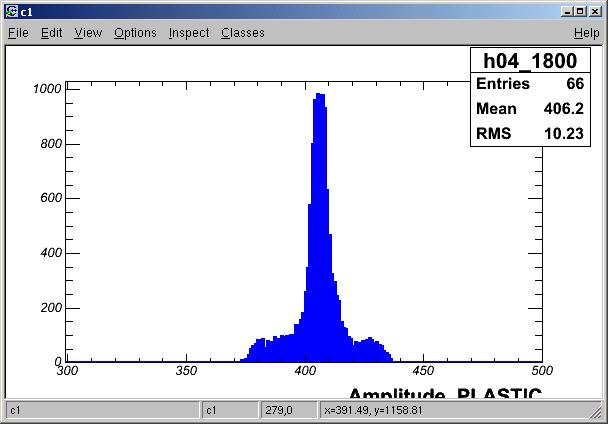Select the h04_1800 stats box title
Viewport: 608px width, 424px height.
[x=530, y=61]
